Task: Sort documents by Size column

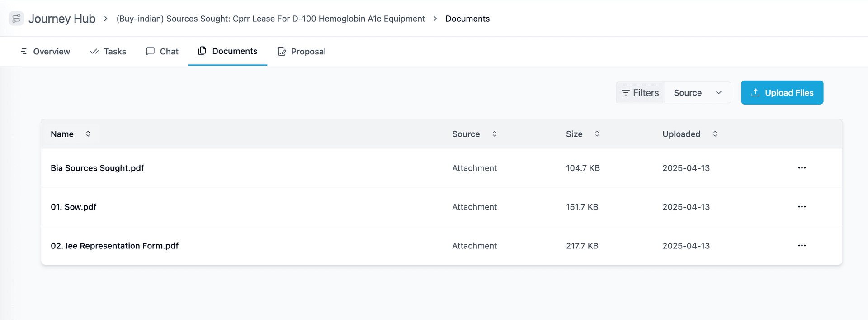Action: point(597,134)
